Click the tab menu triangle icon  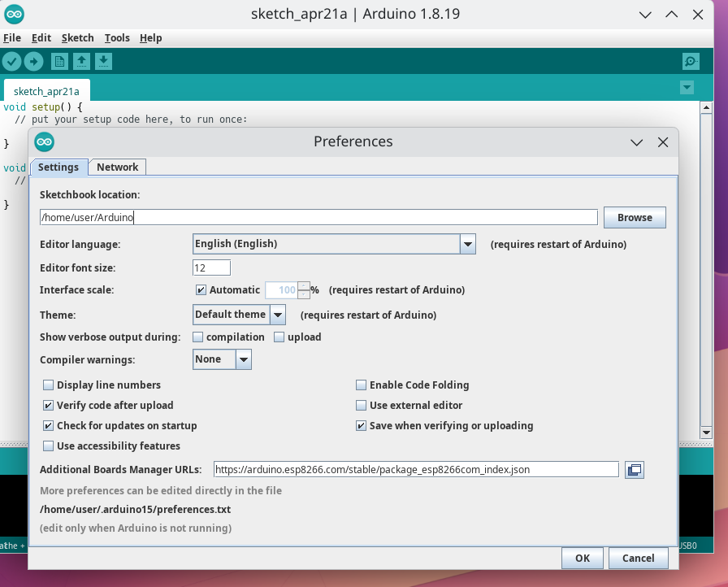687,87
